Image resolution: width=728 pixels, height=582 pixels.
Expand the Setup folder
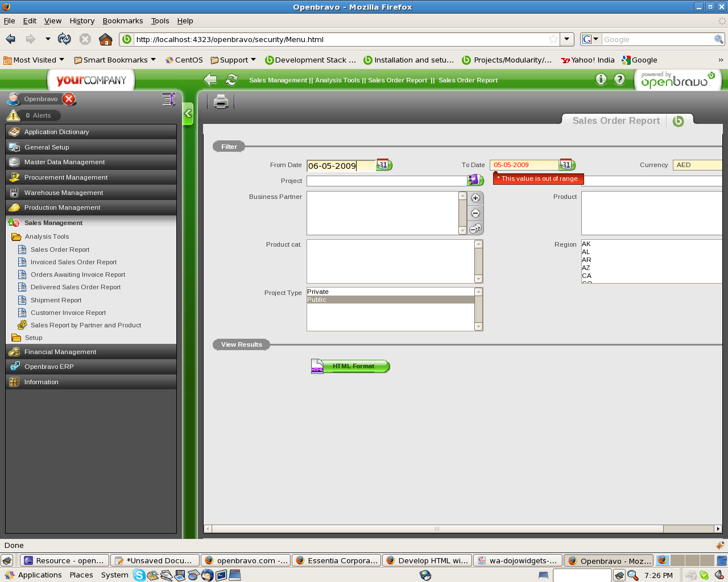[x=34, y=338]
